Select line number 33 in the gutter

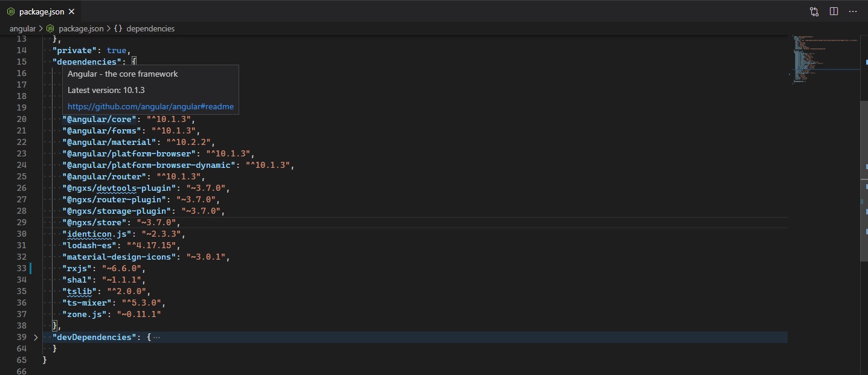tap(21, 268)
